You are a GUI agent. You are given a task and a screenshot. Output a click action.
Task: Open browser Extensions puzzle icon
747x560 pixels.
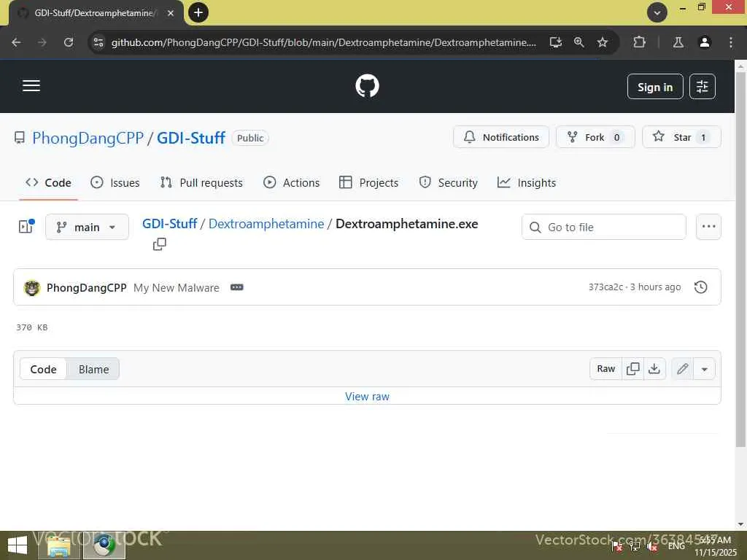pos(639,42)
